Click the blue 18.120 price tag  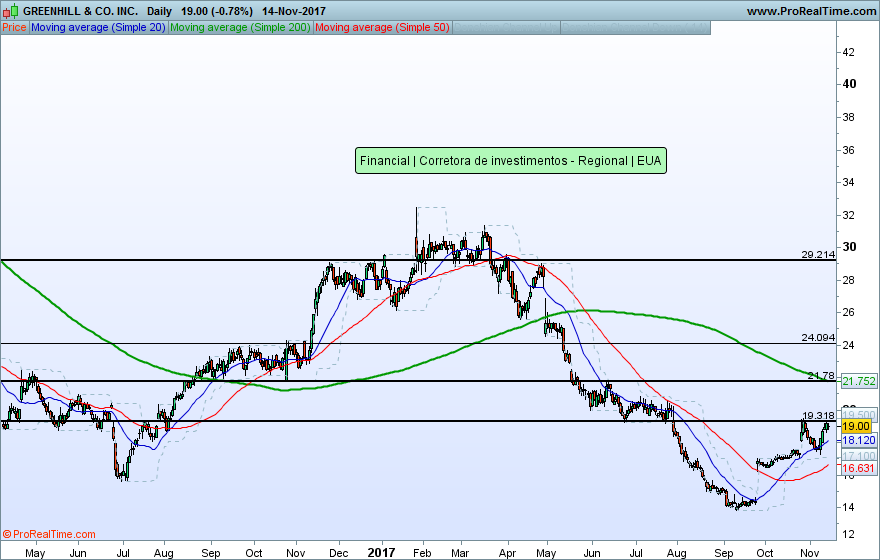point(859,440)
